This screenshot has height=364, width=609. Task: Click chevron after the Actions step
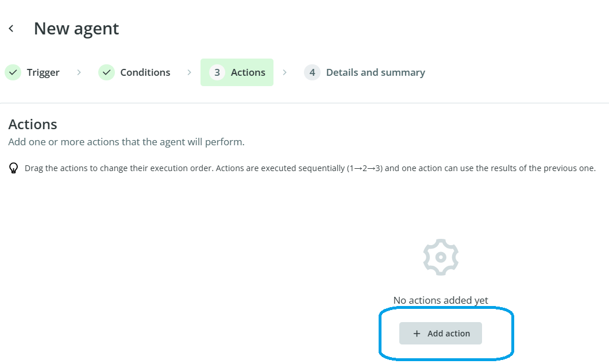coord(285,72)
